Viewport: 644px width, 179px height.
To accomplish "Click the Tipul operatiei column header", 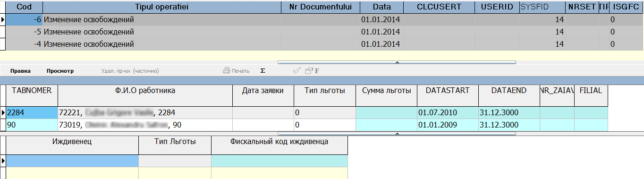I will [162, 7].
